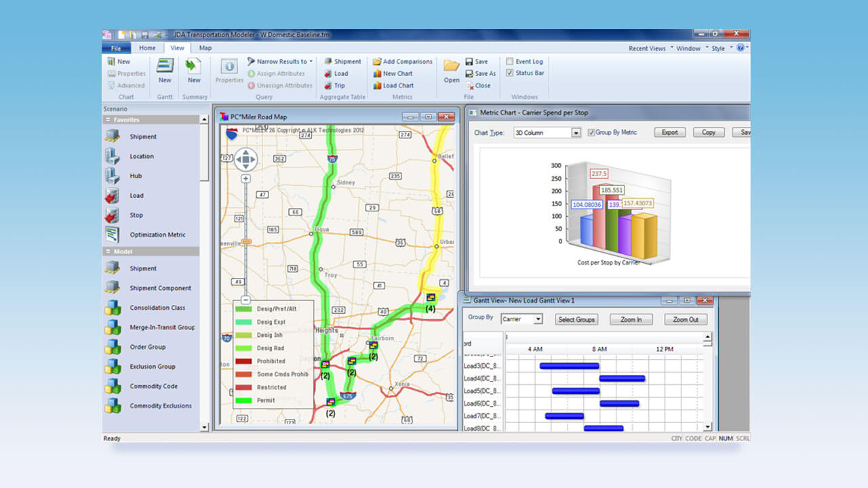Image resolution: width=868 pixels, height=488 pixels.
Task: Click the map pan navigation control
Action: coord(245,160)
